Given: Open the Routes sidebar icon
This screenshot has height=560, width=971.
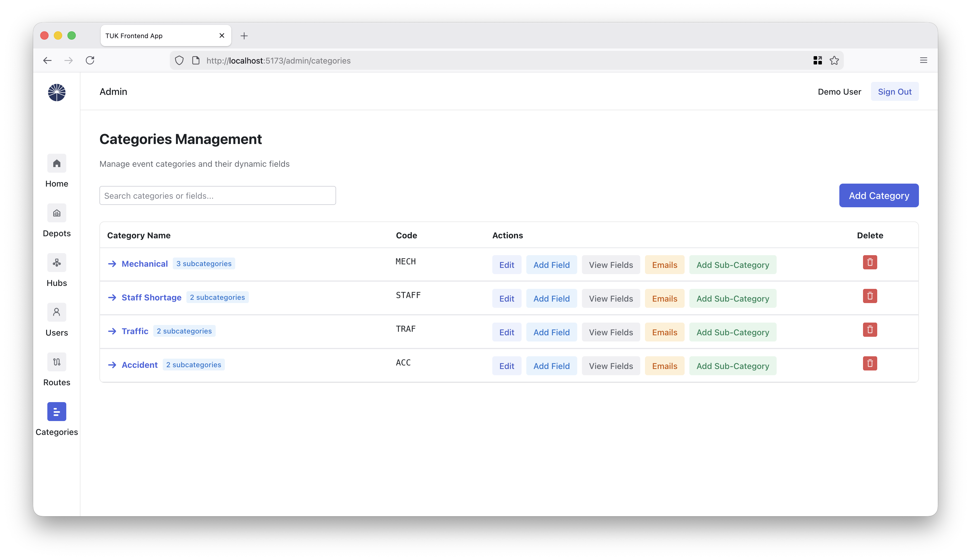Looking at the screenshot, I should point(57,362).
